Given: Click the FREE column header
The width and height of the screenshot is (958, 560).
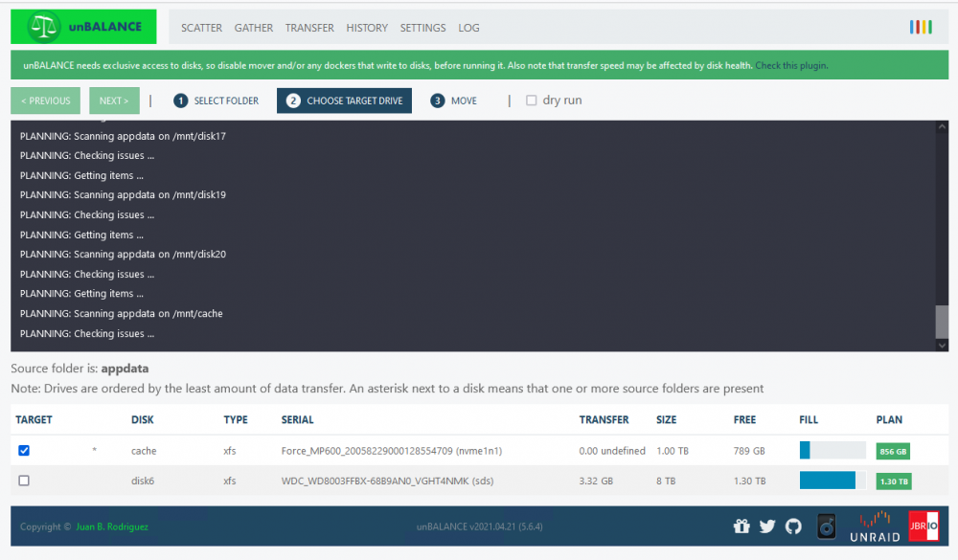Looking at the screenshot, I should (x=744, y=419).
